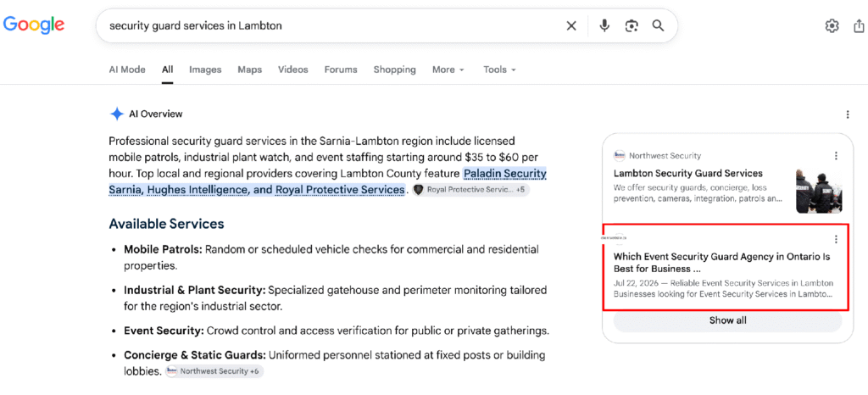
Task: Start voice search with microphone icon
Action: coord(604,25)
